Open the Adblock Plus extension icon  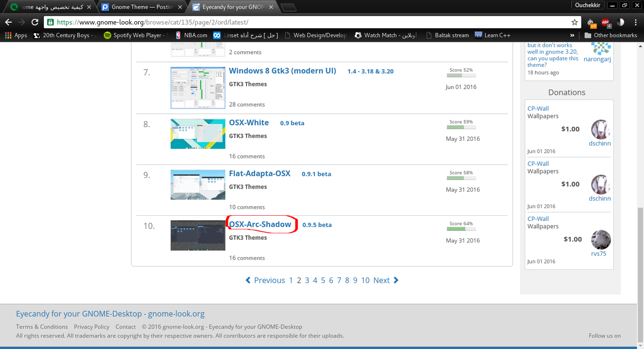coord(606,22)
